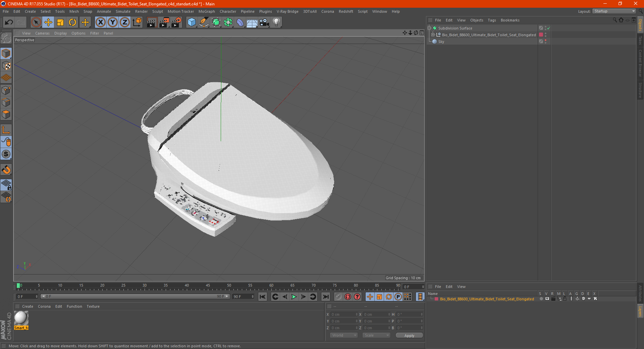Go to end of animation
Image resolution: width=644 pixels, height=349 pixels.
pos(325,297)
